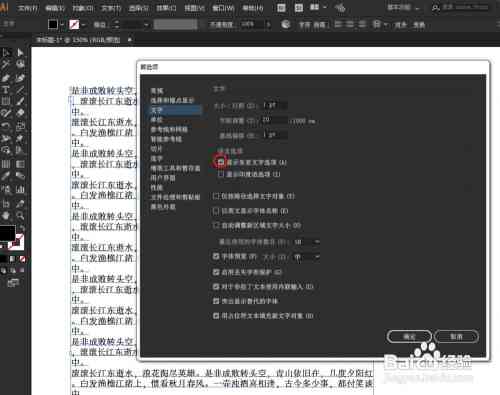Viewport: 500px width, 395px height.
Task: Select the Mesh tool
Action: (x=6, y=164)
